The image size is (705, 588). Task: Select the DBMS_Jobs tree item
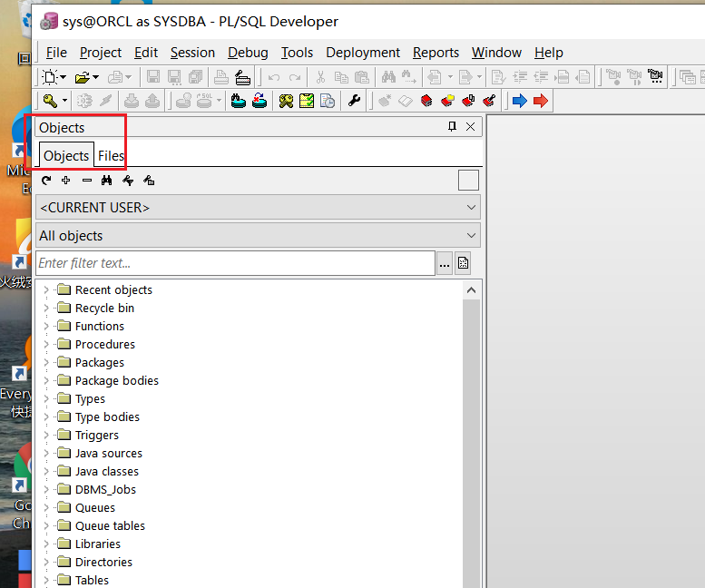coord(105,490)
